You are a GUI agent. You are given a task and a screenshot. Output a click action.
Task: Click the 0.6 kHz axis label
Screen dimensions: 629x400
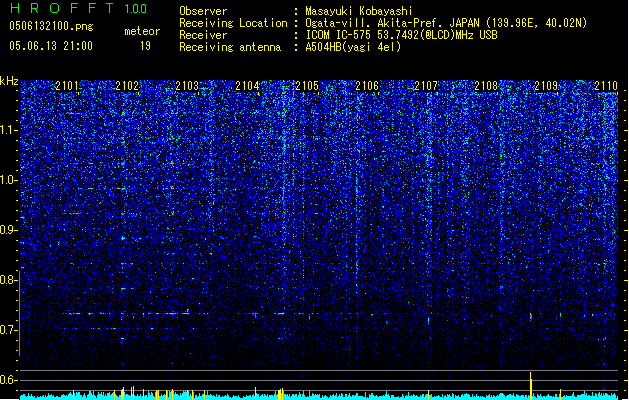tap(8, 380)
